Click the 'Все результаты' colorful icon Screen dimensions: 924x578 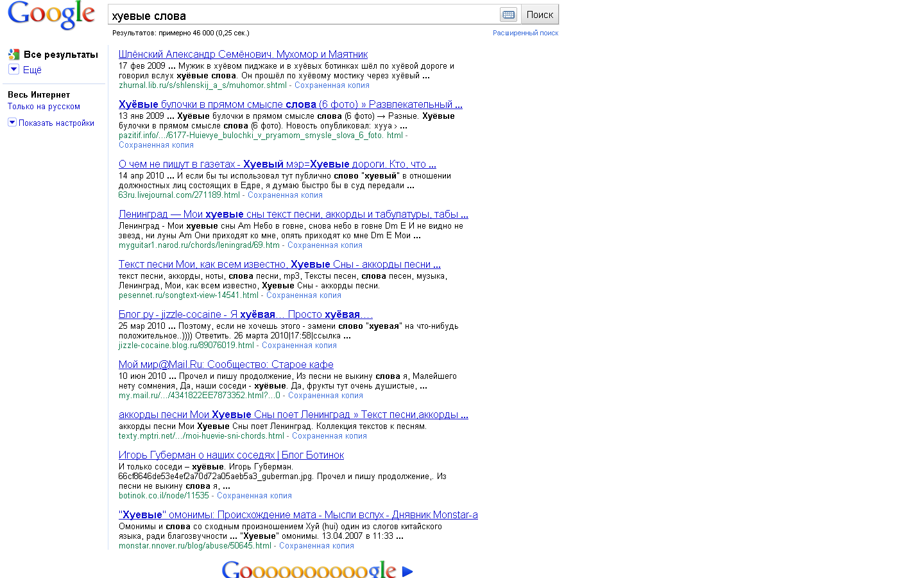[x=13, y=55]
